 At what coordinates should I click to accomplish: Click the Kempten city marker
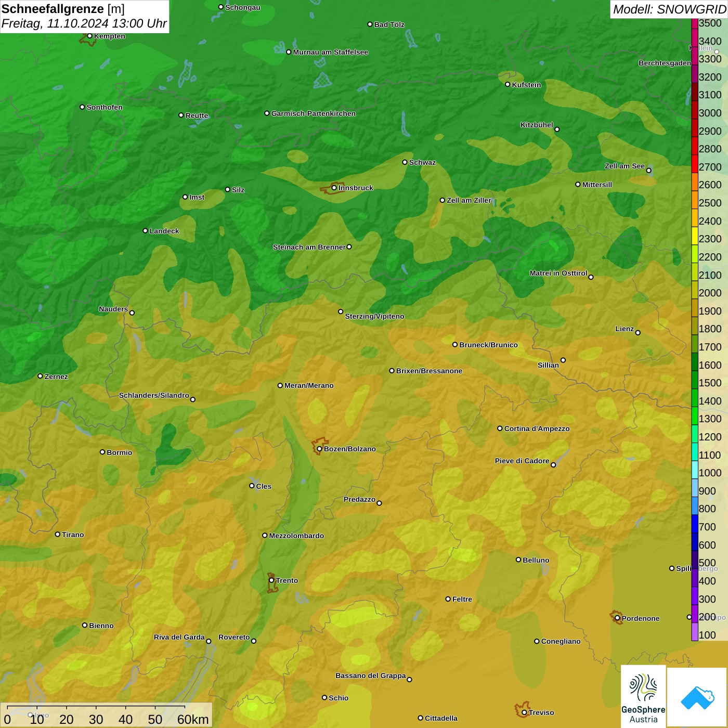(x=89, y=36)
